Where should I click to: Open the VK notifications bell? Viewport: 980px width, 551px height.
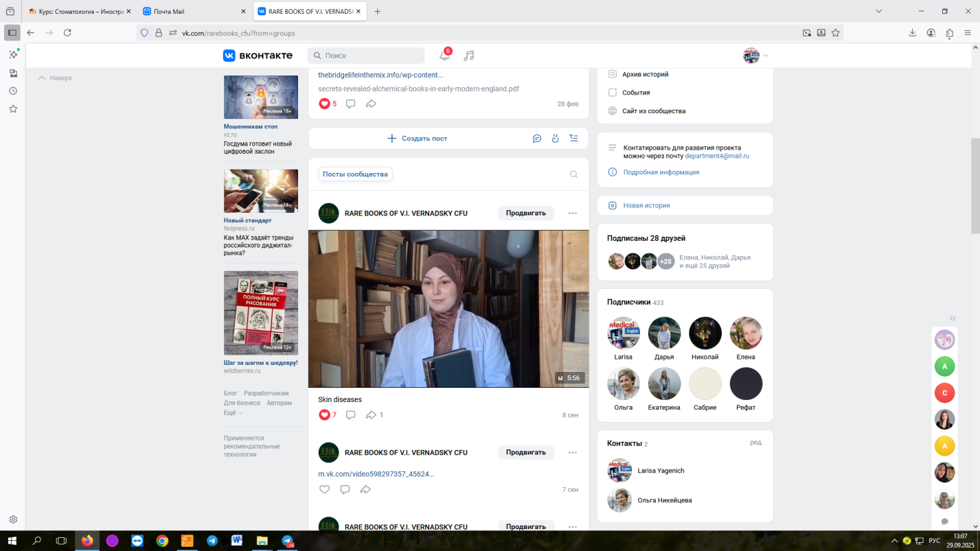tap(444, 56)
